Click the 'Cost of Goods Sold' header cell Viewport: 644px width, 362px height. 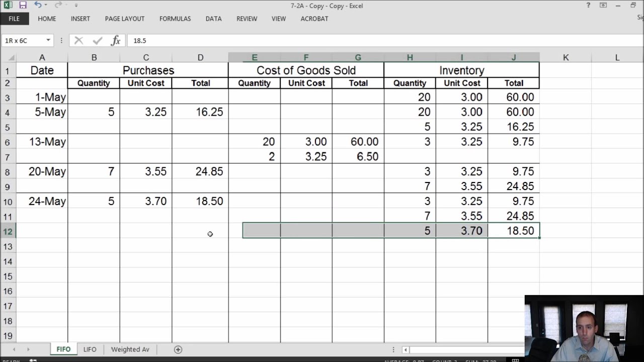pyautogui.click(x=306, y=70)
